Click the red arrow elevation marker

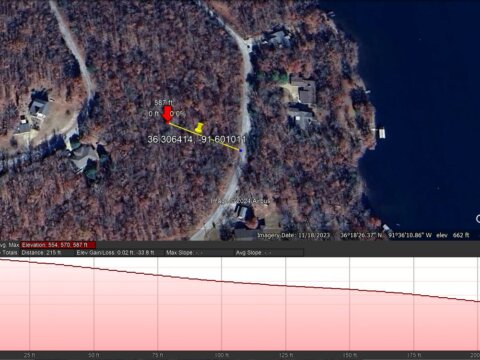(167, 115)
